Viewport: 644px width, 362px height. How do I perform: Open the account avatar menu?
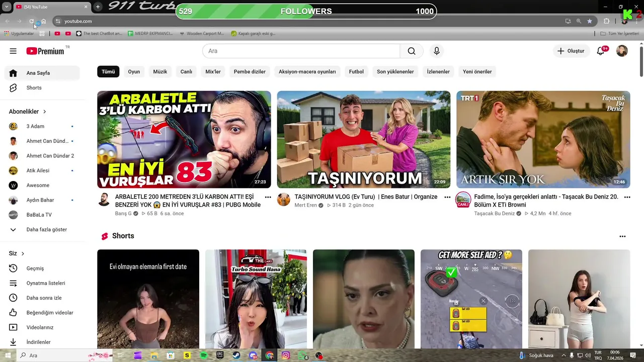tap(622, 51)
